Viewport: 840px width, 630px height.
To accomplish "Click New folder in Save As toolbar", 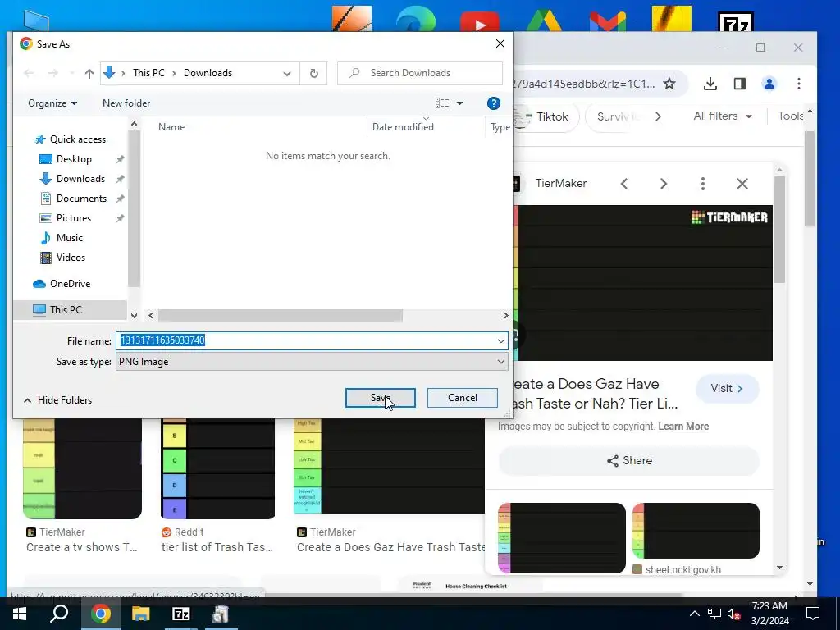I will pos(126,103).
